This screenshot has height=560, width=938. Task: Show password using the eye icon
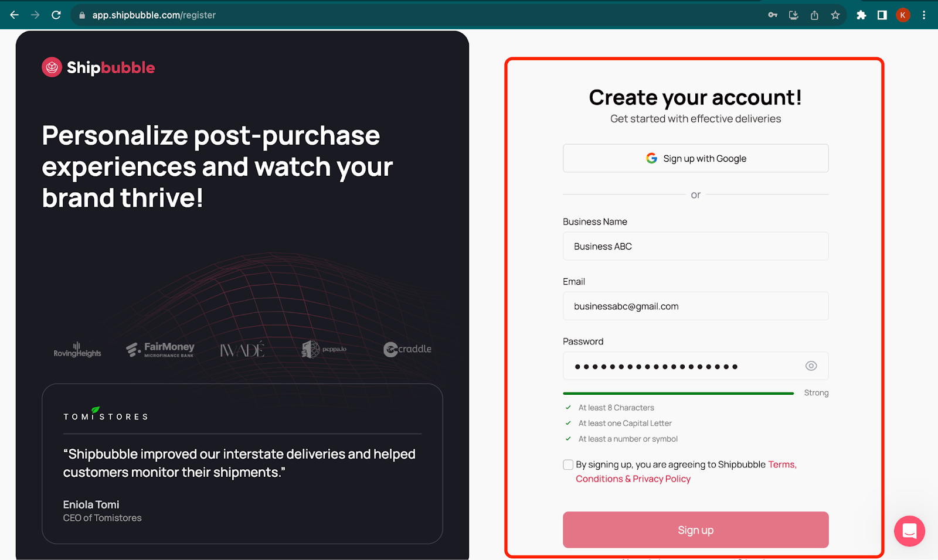tap(811, 366)
